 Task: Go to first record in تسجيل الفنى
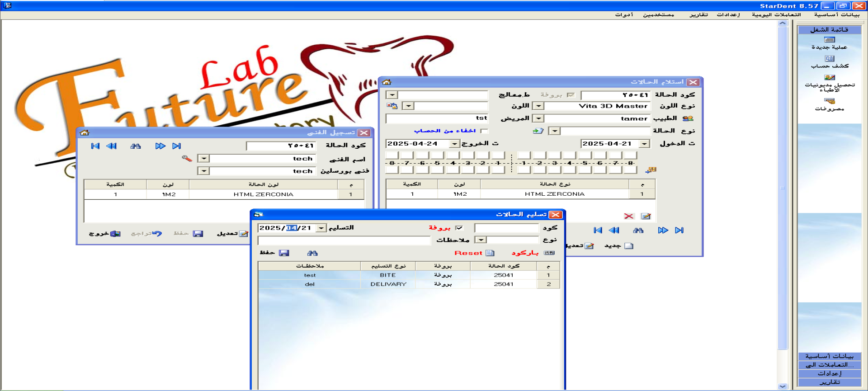[95, 146]
